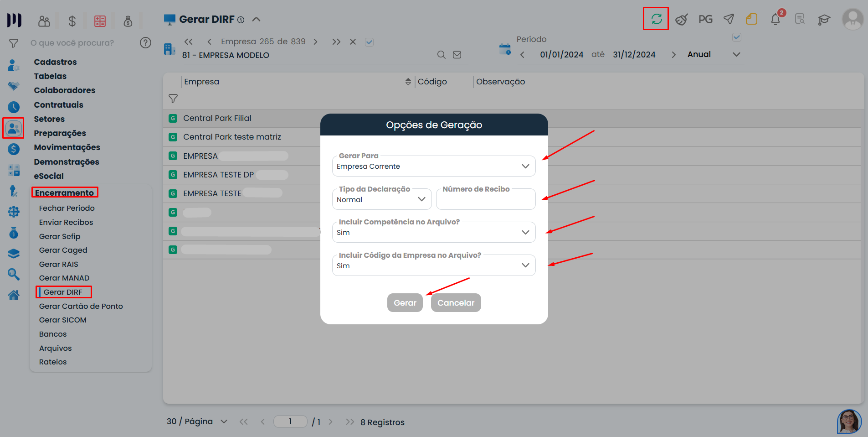Click the page number field

pyautogui.click(x=290, y=421)
